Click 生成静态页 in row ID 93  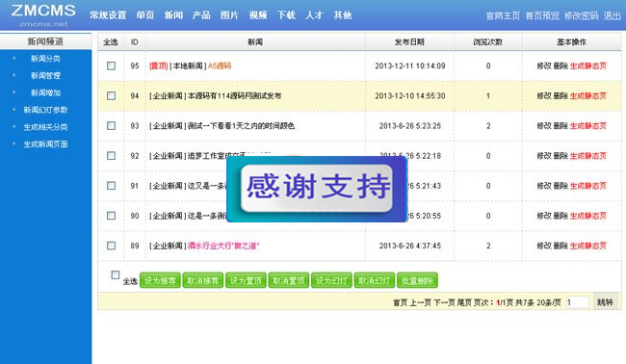pyautogui.click(x=588, y=126)
